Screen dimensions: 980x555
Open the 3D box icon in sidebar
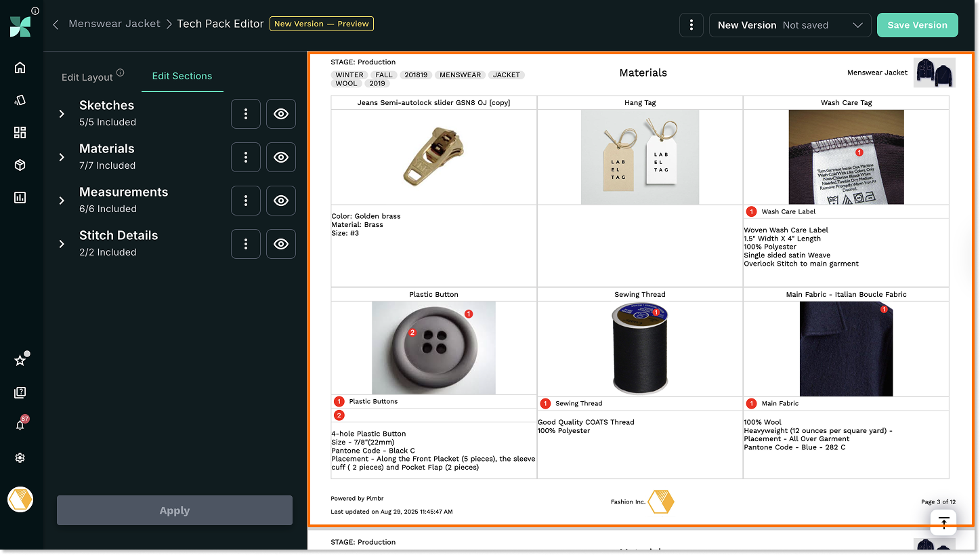[x=20, y=165]
